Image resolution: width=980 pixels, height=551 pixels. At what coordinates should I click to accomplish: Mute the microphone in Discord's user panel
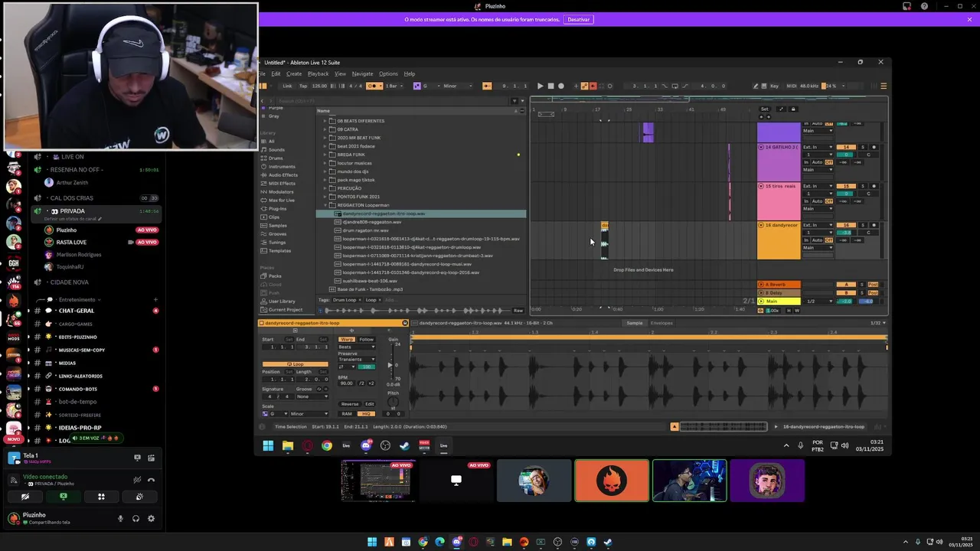[120, 518]
